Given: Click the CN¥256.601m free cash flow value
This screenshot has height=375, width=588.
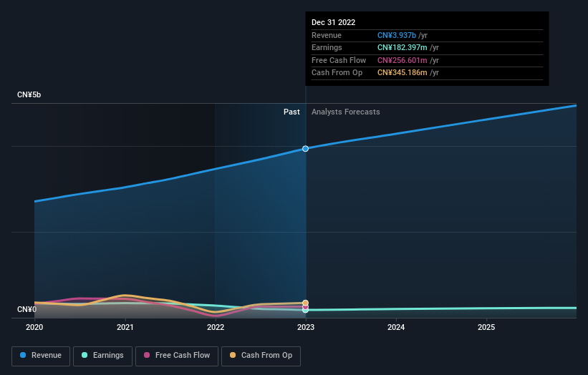Looking at the screenshot, I should pos(403,60).
